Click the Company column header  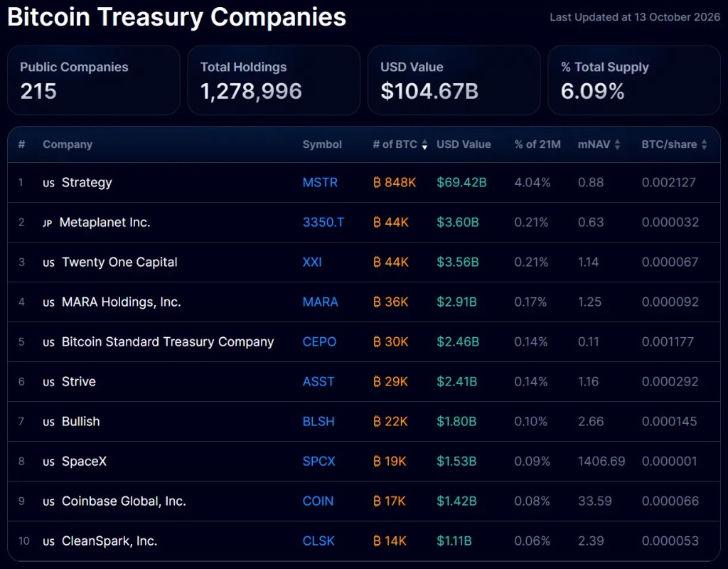[x=68, y=144]
